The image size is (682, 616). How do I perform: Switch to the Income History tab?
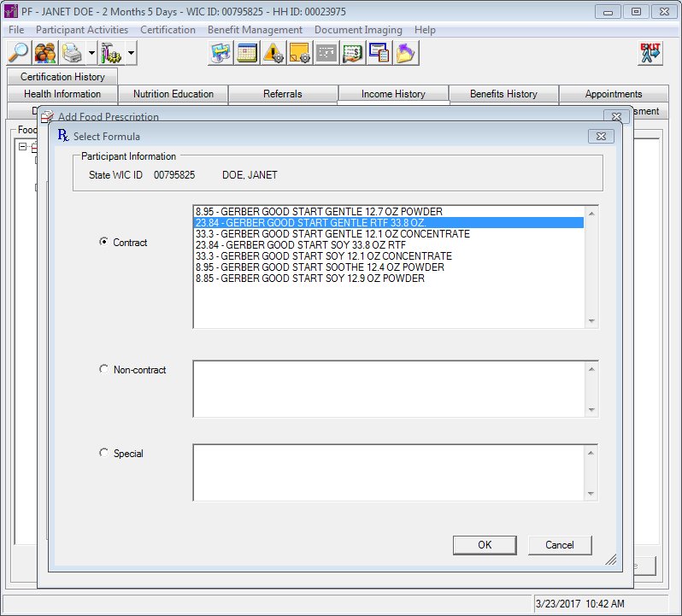click(x=393, y=94)
